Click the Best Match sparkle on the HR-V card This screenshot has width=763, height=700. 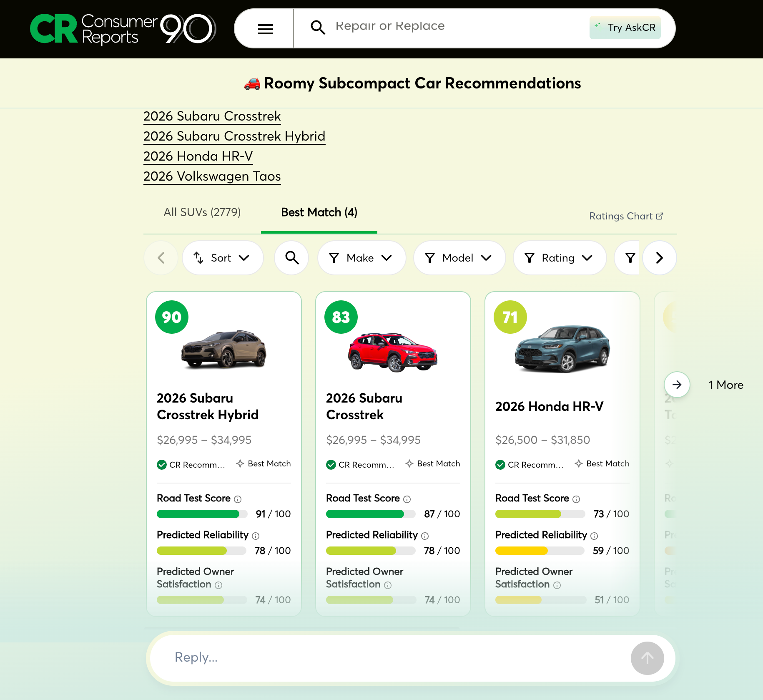[579, 463]
